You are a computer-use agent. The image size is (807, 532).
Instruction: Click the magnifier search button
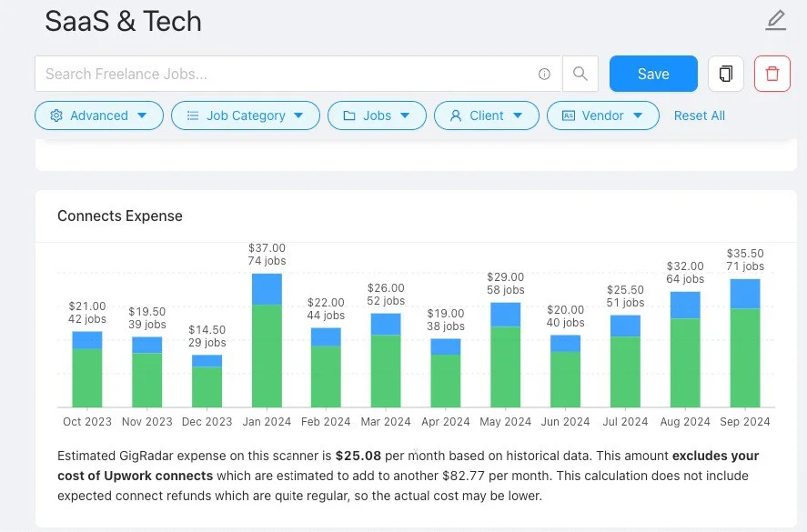point(580,74)
